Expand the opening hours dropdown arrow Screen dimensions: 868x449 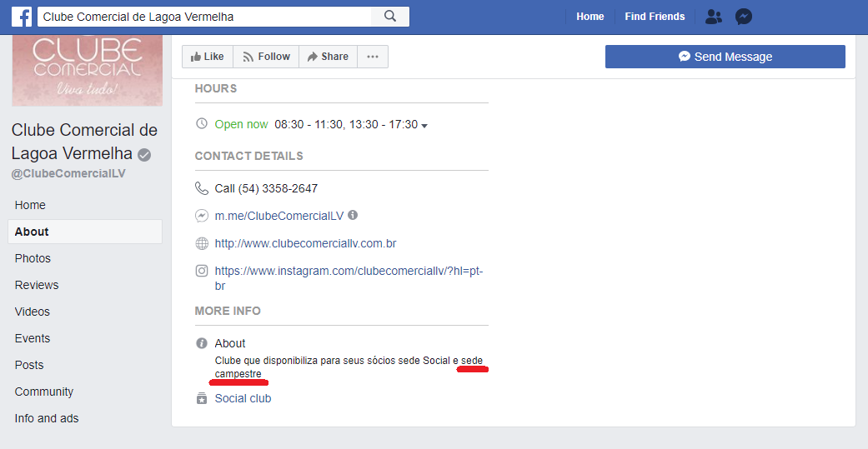click(x=424, y=126)
